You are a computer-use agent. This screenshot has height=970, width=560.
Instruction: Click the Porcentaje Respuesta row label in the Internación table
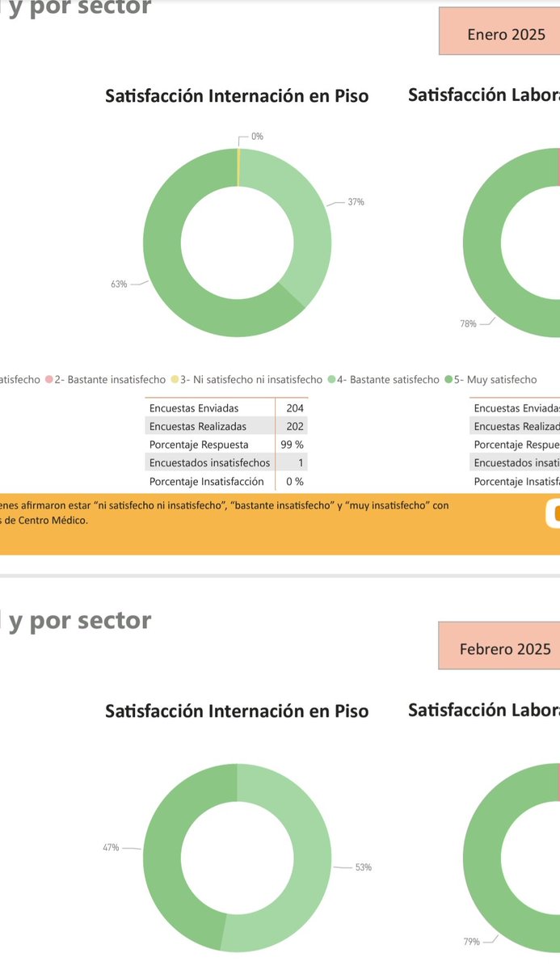point(199,445)
